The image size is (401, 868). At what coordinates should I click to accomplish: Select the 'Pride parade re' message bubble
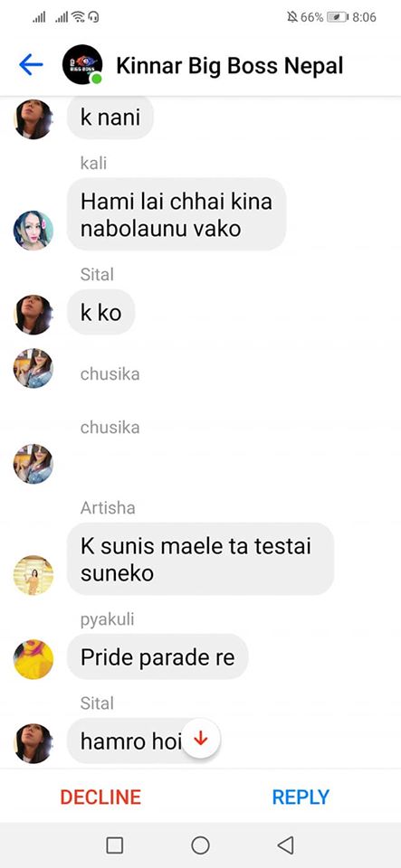[158, 657]
